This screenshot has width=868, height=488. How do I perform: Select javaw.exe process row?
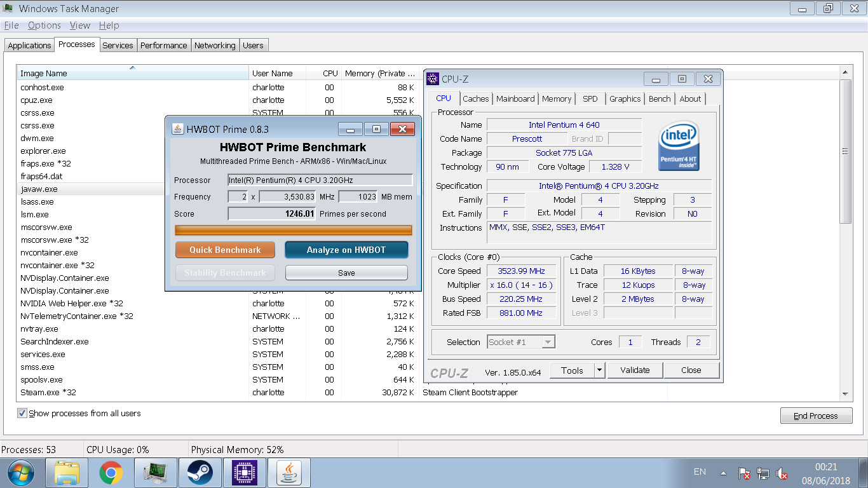[x=92, y=189]
